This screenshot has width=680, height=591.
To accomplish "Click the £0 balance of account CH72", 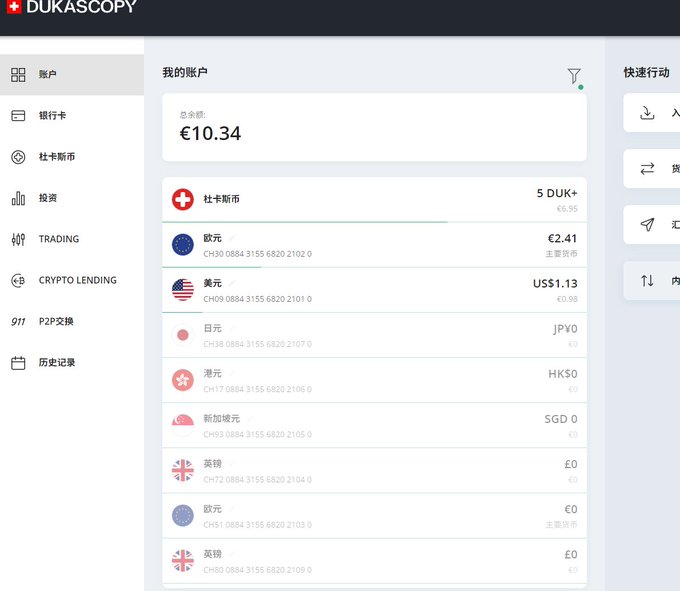I will 571,464.
